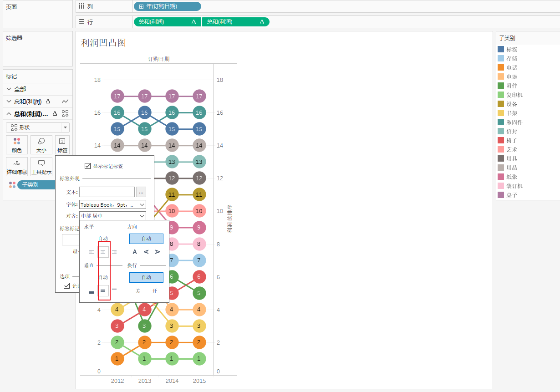Click the 利润凹凸图 chart title

tap(103, 43)
